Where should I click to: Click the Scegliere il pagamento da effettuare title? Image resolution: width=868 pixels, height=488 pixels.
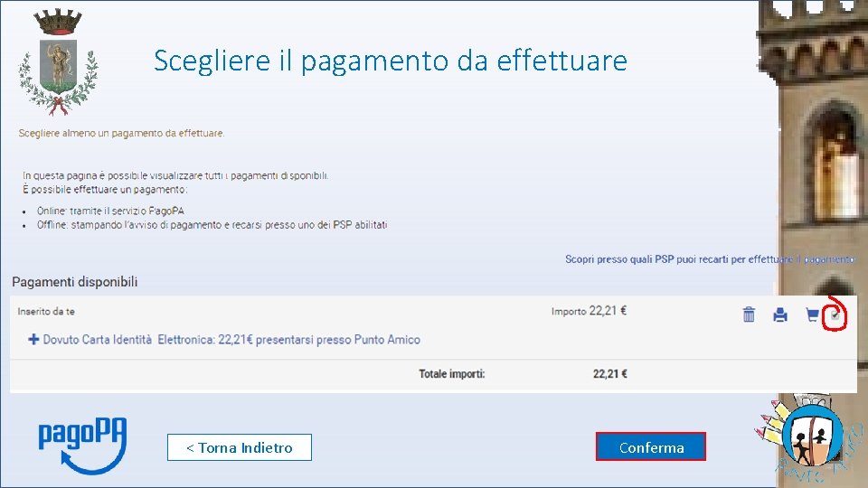(391, 61)
